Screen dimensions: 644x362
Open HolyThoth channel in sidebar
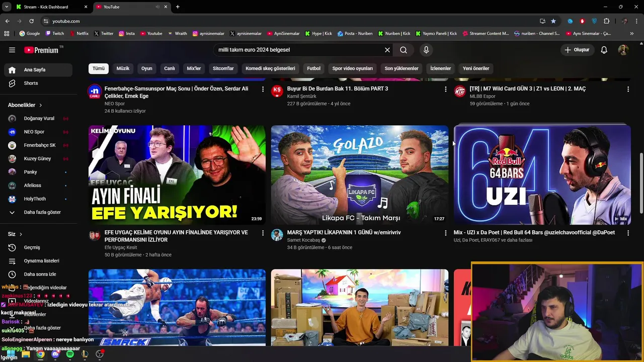pyautogui.click(x=38, y=199)
